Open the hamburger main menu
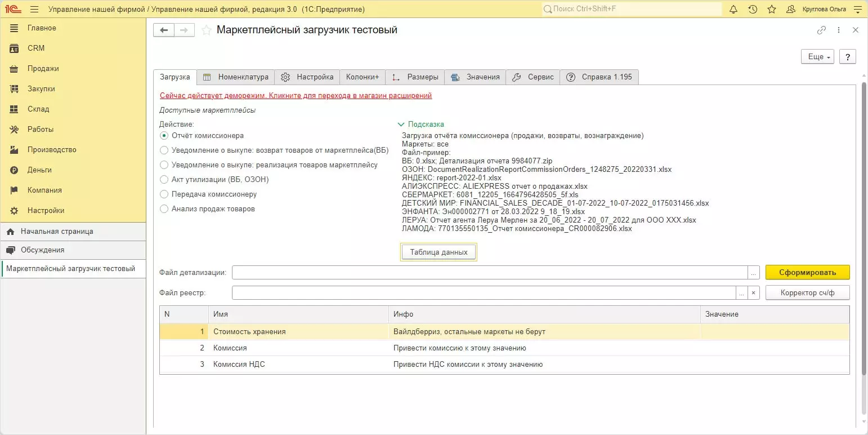 click(34, 10)
